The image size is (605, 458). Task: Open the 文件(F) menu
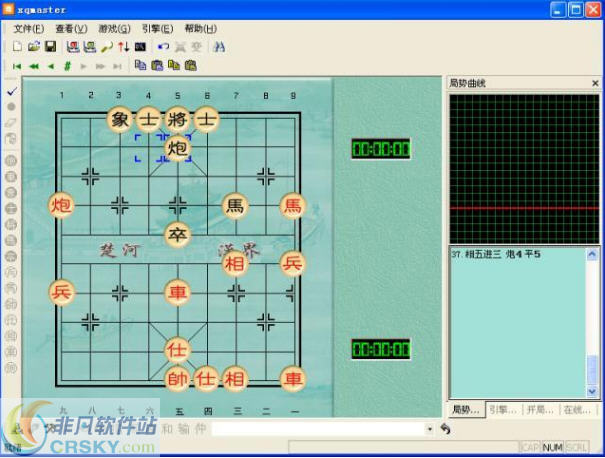[29, 29]
